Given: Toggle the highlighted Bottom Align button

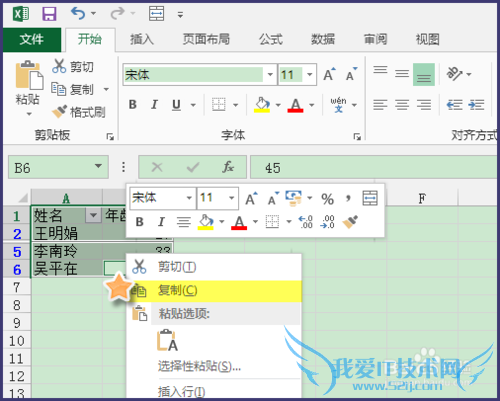Looking at the screenshot, I should pos(424,74).
